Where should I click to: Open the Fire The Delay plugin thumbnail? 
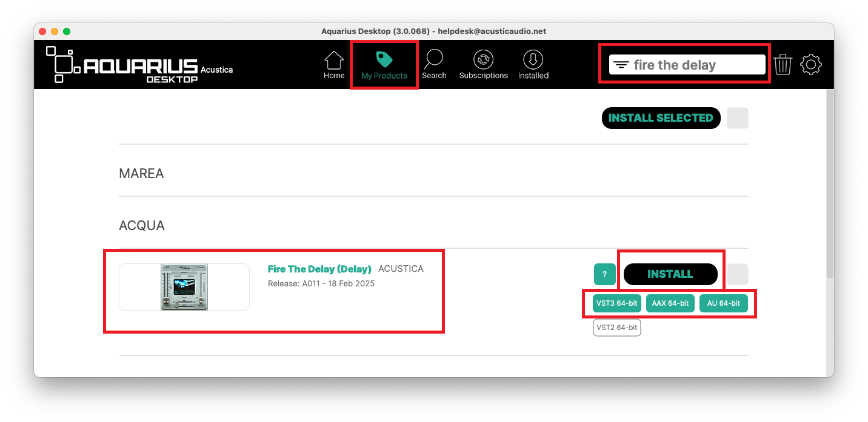coord(184,287)
